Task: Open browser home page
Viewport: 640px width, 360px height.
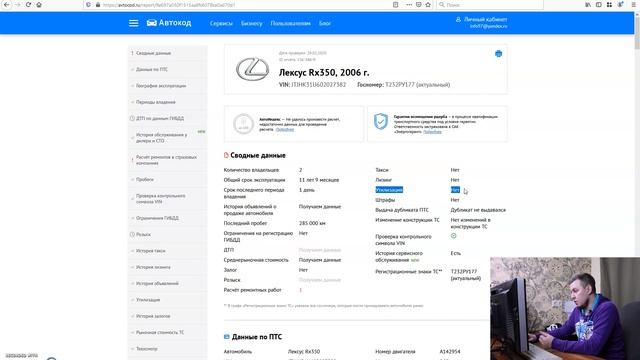Action: (39, 4)
